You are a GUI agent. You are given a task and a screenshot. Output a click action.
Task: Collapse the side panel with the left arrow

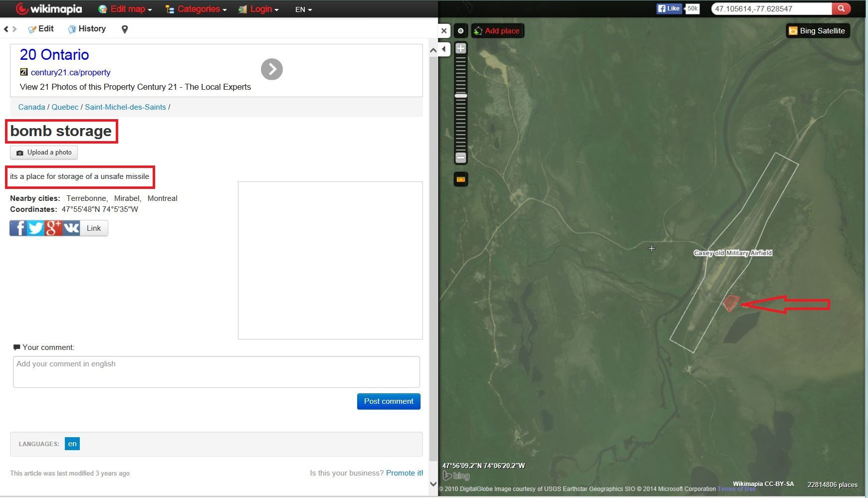[444, 49]
